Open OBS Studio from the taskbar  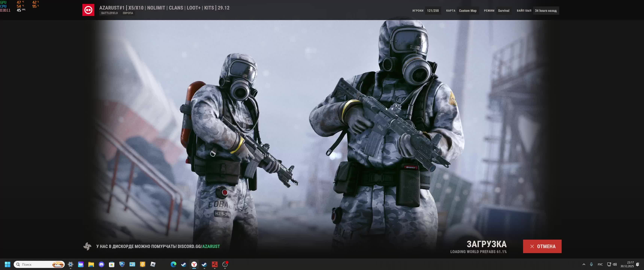(225, 264)
